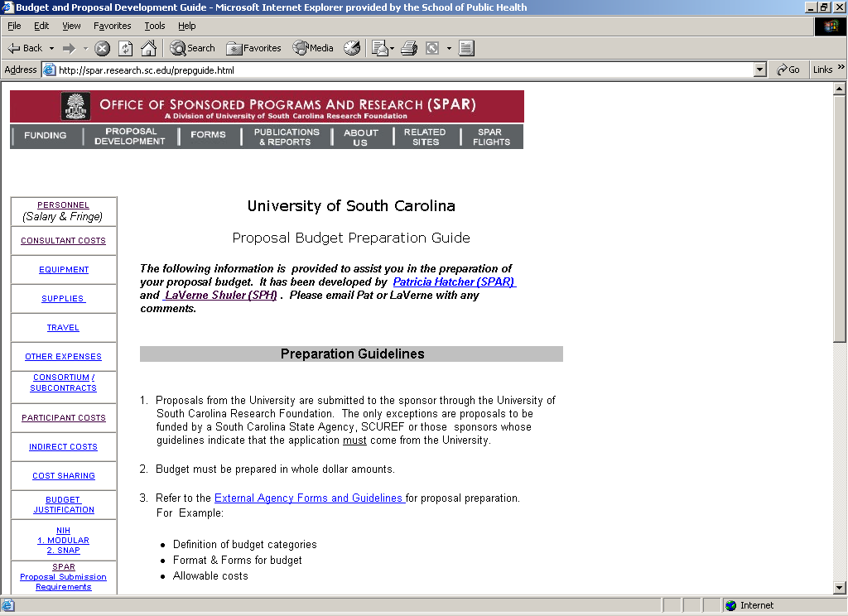Image resolution: width=848 pixels, height=616 pixels.
Task: Click the USC palmetto logo in the banner
Action: (76, 105)
